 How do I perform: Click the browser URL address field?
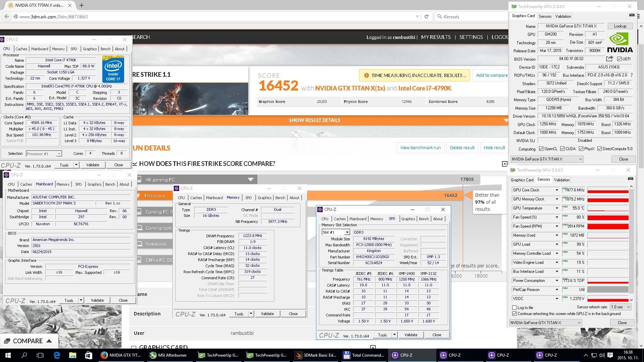[215, 16]
